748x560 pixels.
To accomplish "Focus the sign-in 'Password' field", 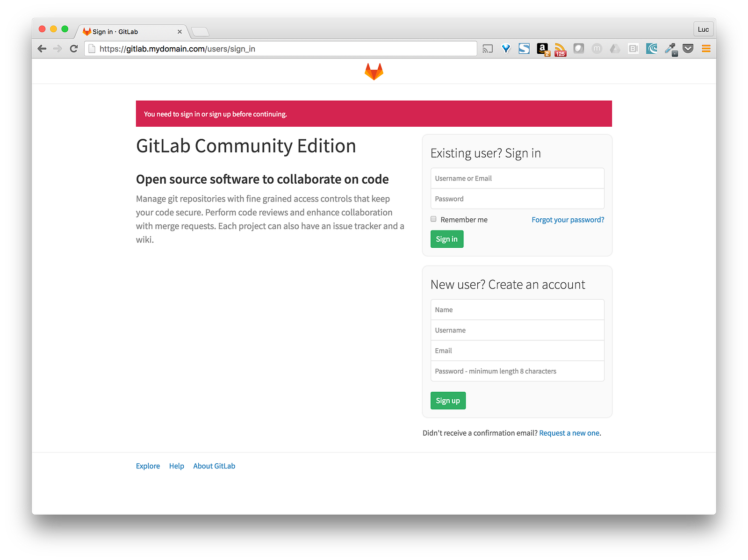I will (x=518, y=199).
